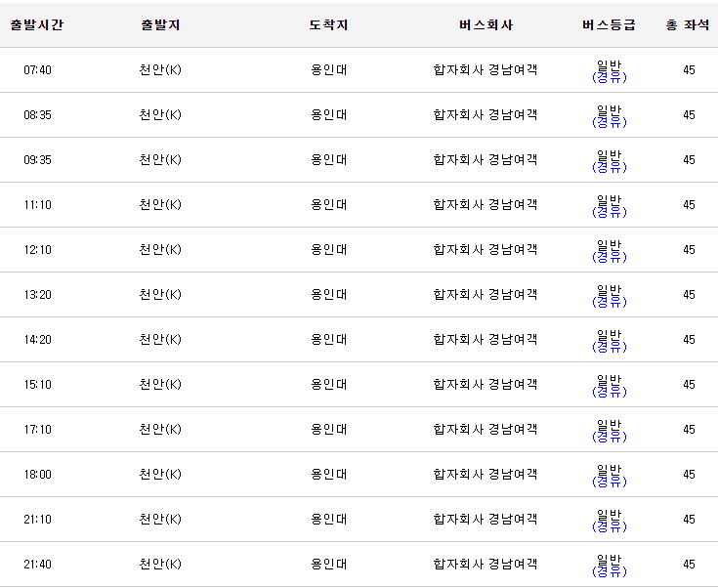The height and width of the screenshot is (588, 718).
Task: Click 용인대 in the 12:10 row
Action: (x=329, y=250)
